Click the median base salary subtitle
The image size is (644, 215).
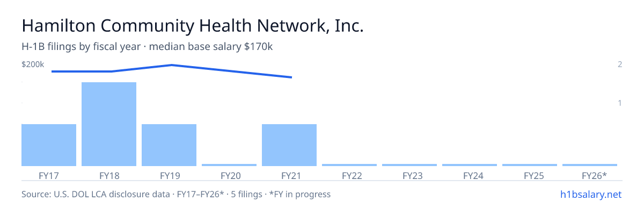click(211, 47)
